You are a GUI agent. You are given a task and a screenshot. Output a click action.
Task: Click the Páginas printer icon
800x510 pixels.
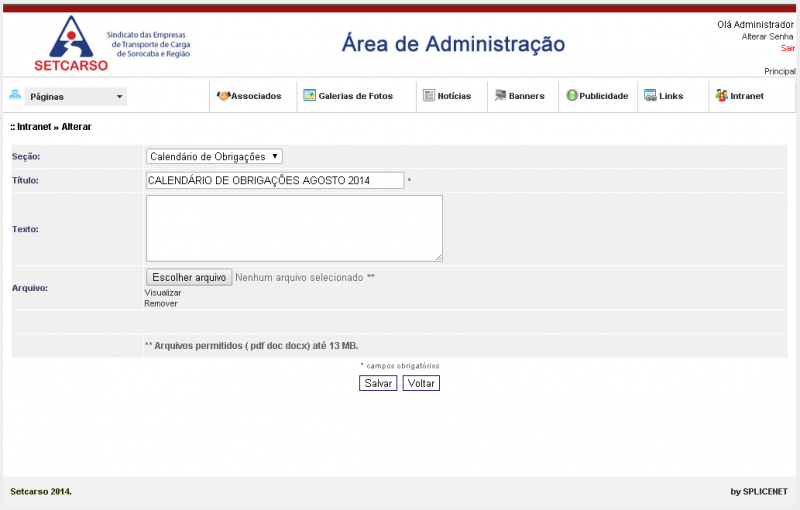15,95
